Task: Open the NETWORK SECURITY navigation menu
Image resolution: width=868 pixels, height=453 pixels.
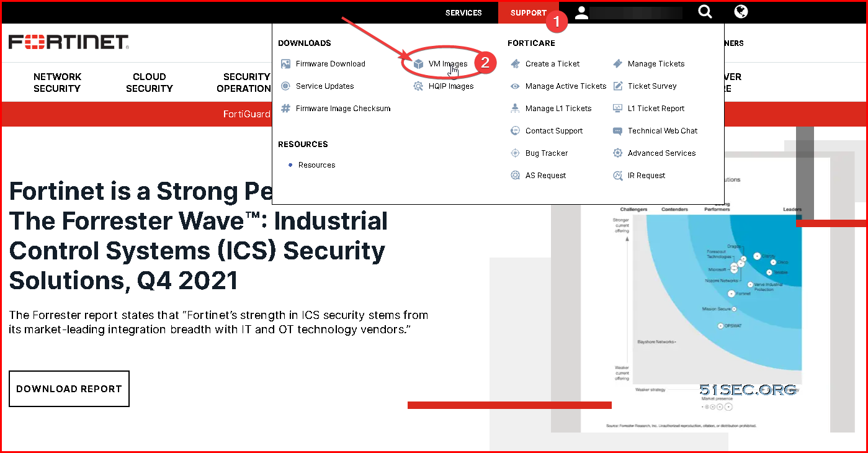Action: pos(57,83)
